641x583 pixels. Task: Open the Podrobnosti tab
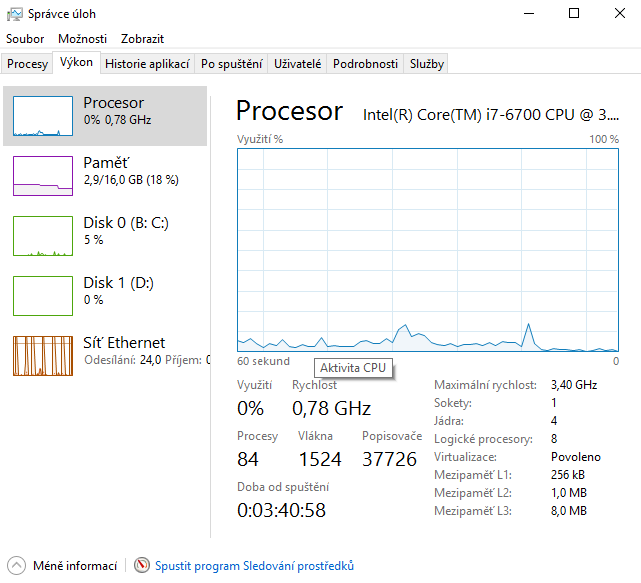365,64
